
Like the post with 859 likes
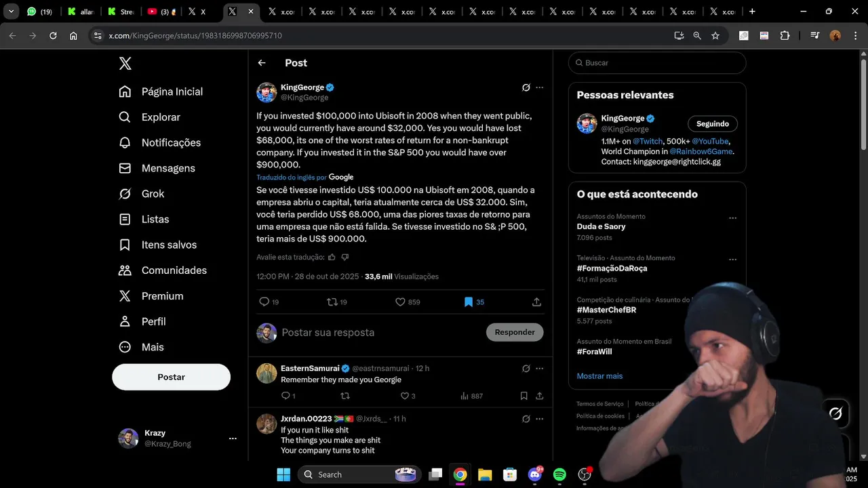[x=400, y=302]
